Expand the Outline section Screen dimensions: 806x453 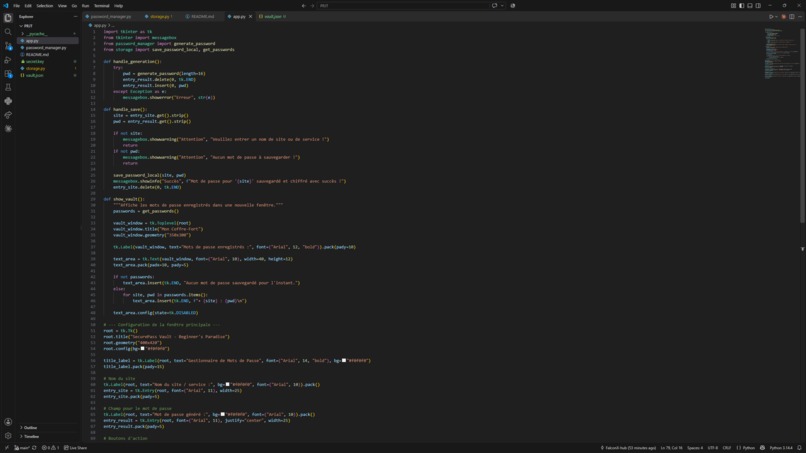pos(29,428)
